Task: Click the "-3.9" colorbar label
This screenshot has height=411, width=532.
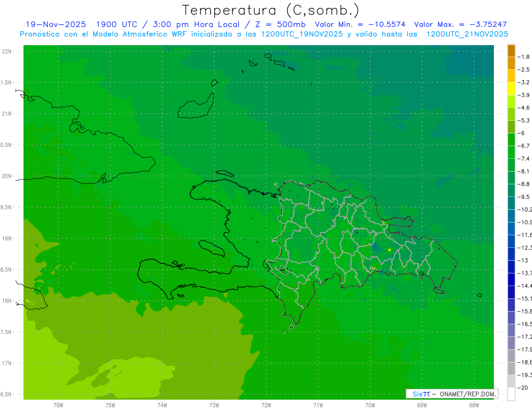Action: pos(524,95)
